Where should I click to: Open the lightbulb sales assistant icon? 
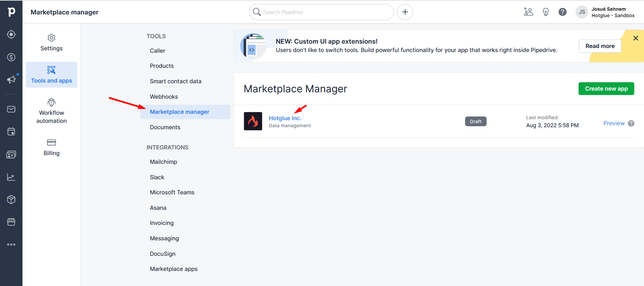pyautogui.click(x=546, y=12)
